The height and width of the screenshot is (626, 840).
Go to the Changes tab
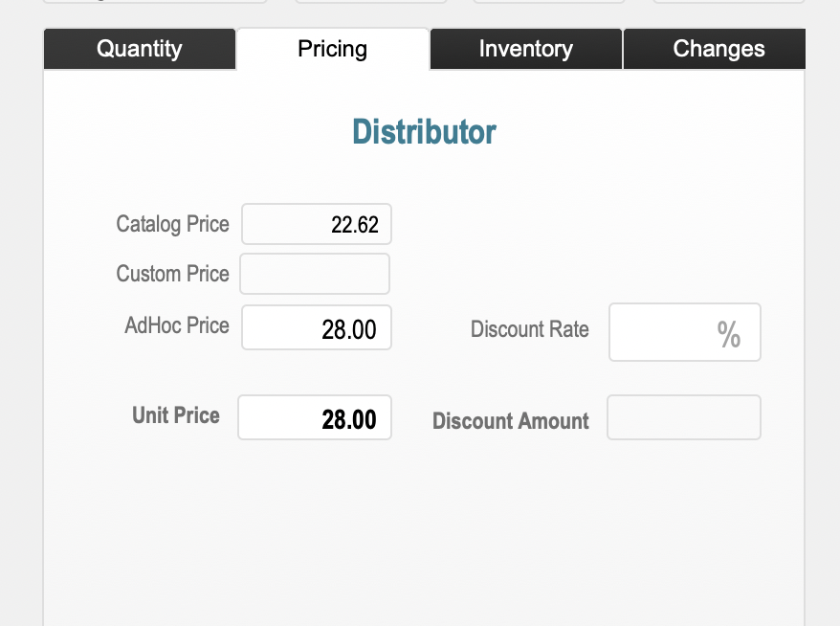pyautogui.click(x=718, y=49)
